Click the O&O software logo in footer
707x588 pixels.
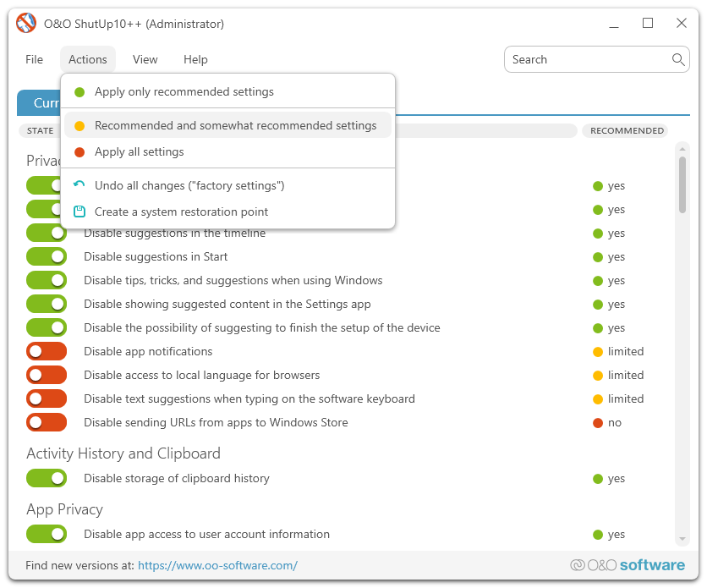pos(627,565)
